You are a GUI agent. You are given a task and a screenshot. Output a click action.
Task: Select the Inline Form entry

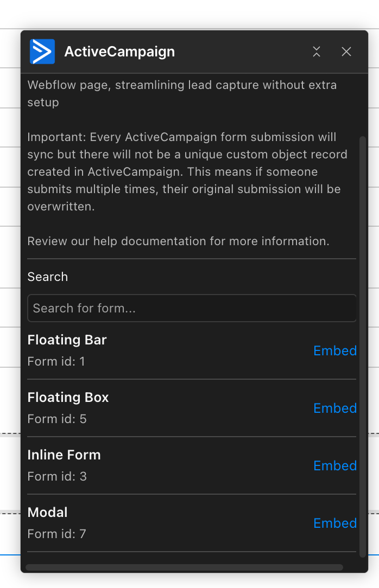pos(64,455)
